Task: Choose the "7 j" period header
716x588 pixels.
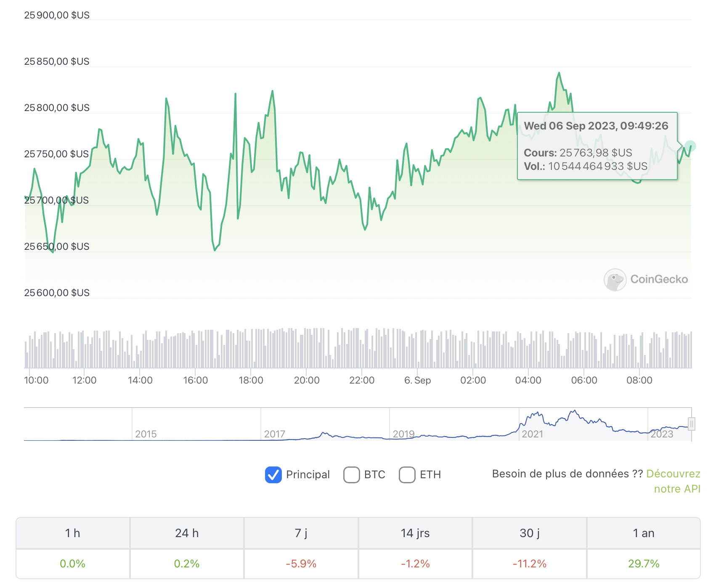Action: 301,533
